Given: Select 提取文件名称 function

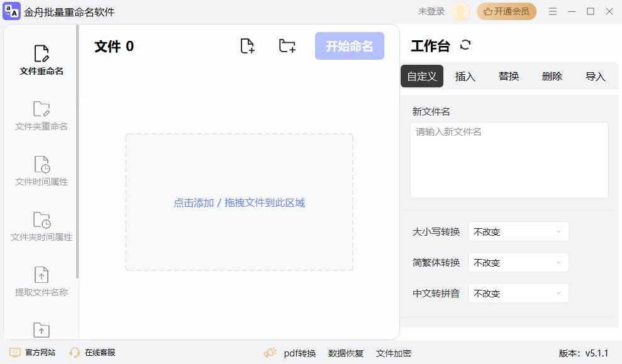Looking at the screenshot, I should point(40,280).
